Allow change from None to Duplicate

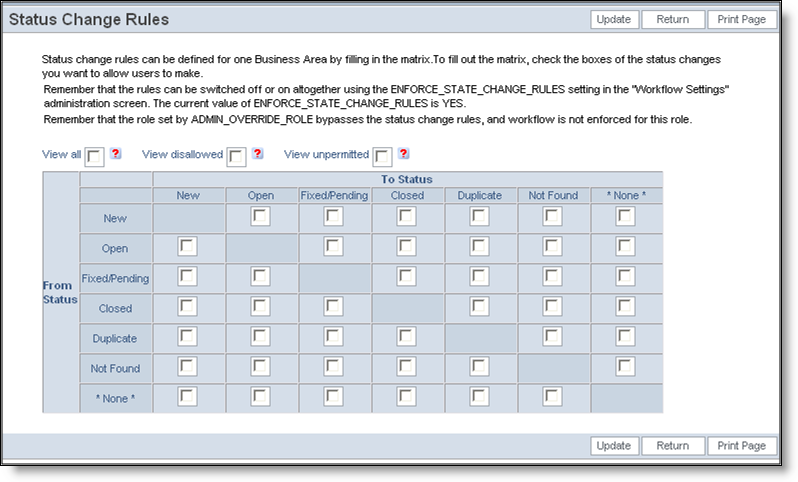point(479,396)
